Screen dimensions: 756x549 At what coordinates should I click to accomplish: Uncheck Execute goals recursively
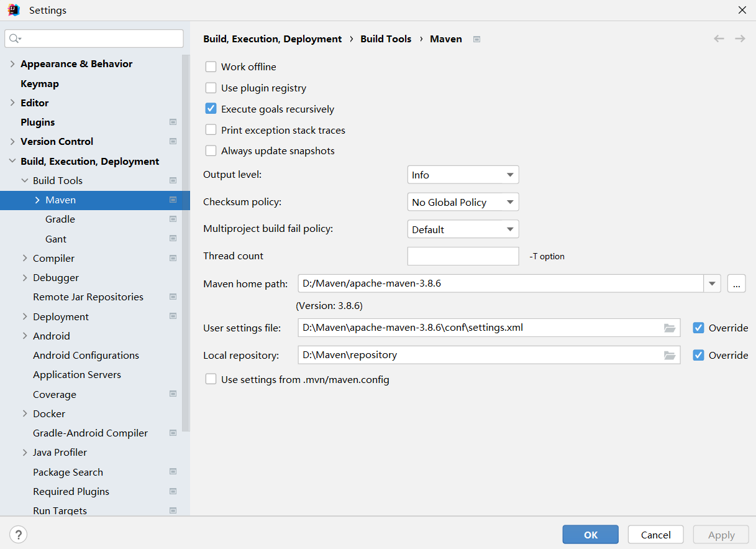211,109
